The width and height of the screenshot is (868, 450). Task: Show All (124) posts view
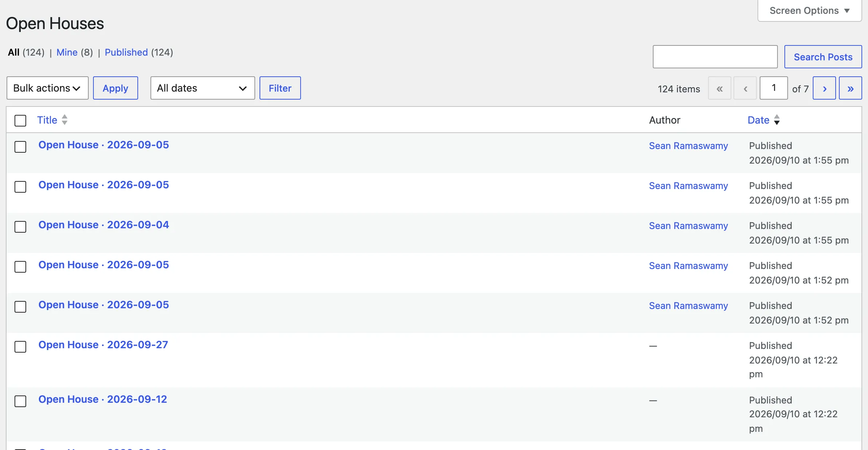tap(26, 52)
